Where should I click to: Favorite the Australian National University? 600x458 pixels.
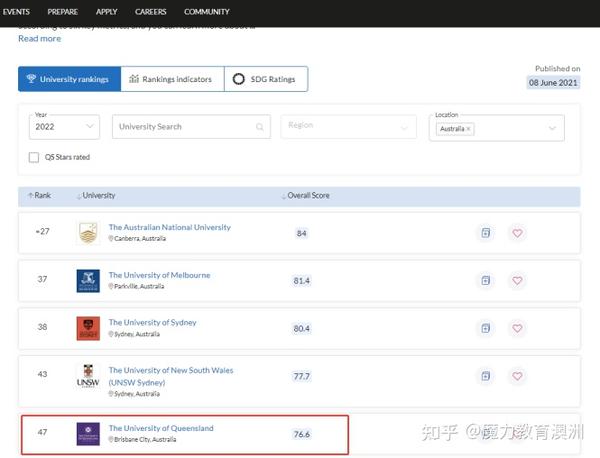coord(517,233)
